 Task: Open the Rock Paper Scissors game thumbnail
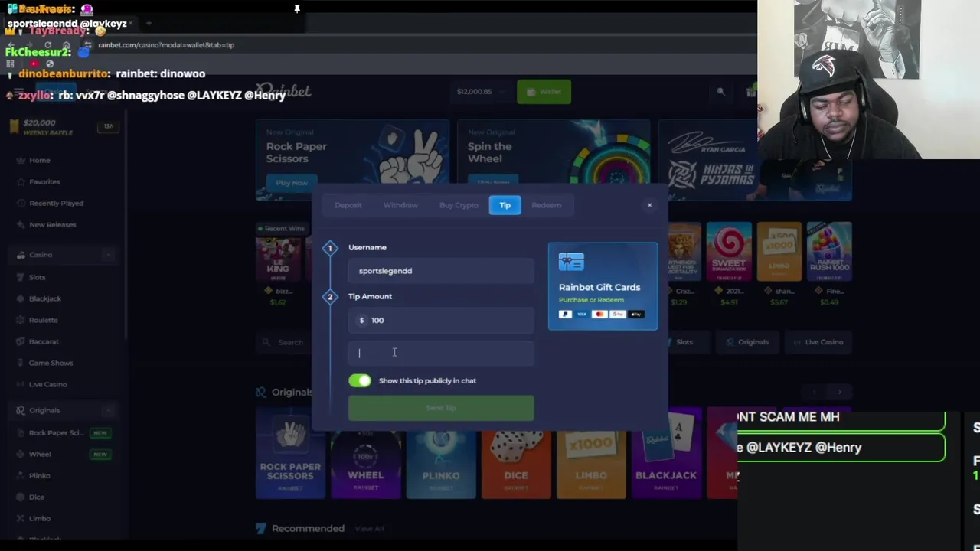[x=290, y=452]
